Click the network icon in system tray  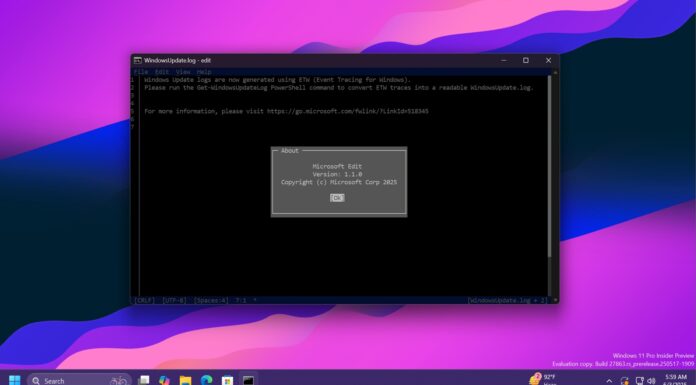click(x=640, y=381)
